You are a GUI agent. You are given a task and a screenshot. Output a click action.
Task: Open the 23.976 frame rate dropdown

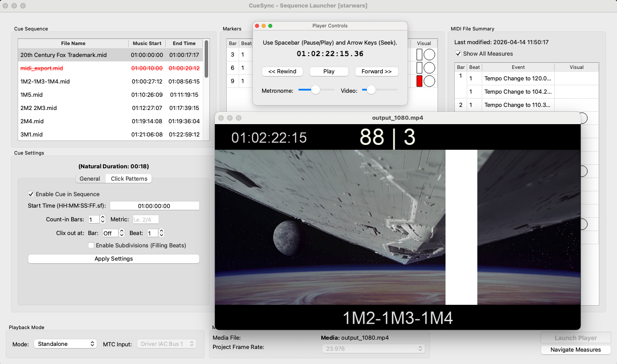tap(373, 349)
